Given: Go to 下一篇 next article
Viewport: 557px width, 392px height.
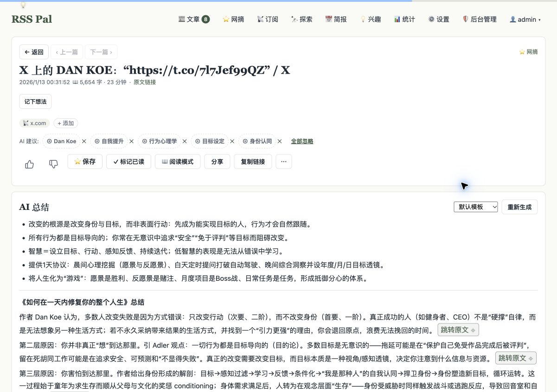Looking at the screenshot, I should pos(101,52).
